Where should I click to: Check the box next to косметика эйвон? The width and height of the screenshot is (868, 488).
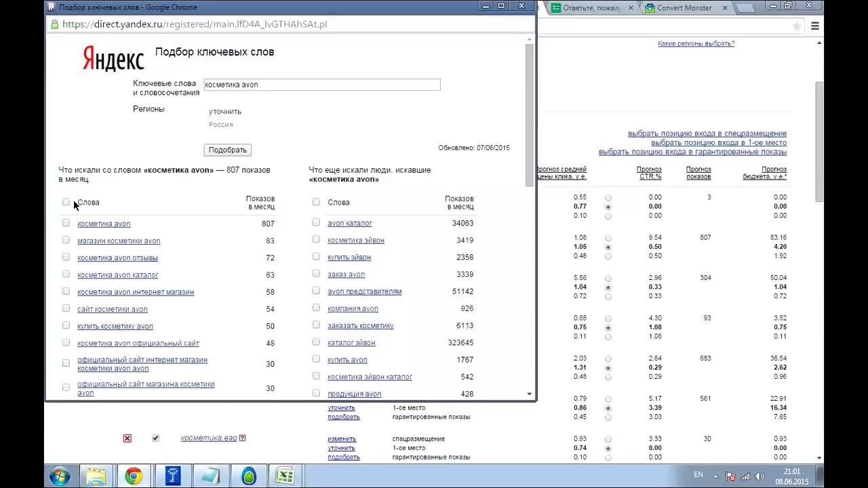tap(316, 239)
